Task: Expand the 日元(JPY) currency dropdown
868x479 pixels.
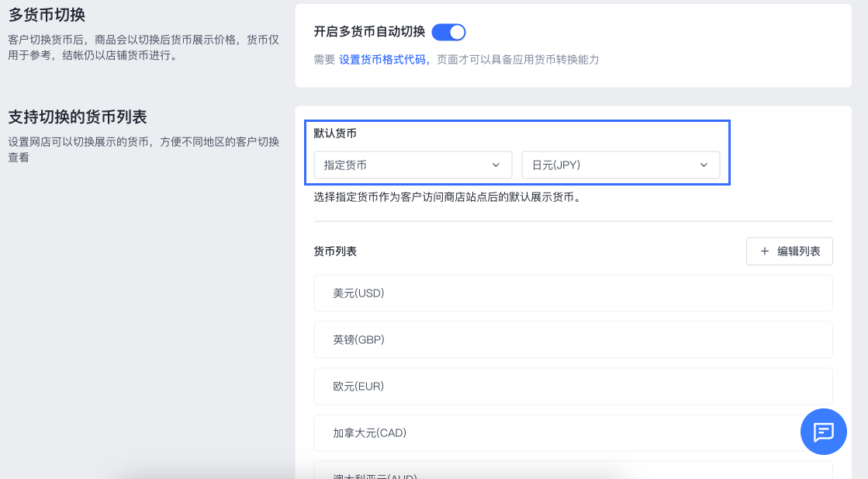Action: [x=620, y=165]
